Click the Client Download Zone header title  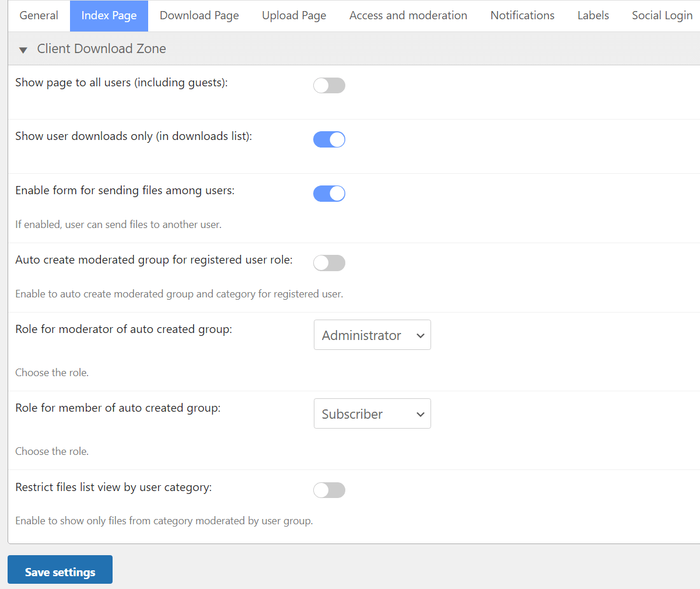[101, 49]
